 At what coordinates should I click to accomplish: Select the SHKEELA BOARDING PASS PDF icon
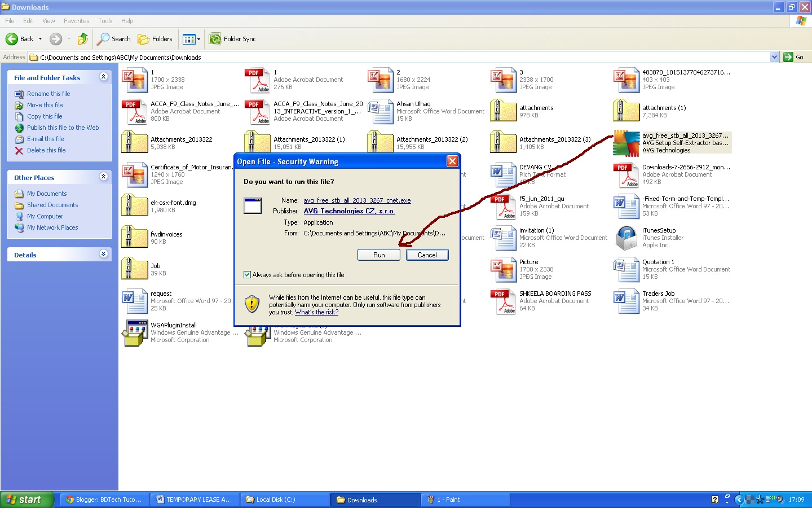503,301
